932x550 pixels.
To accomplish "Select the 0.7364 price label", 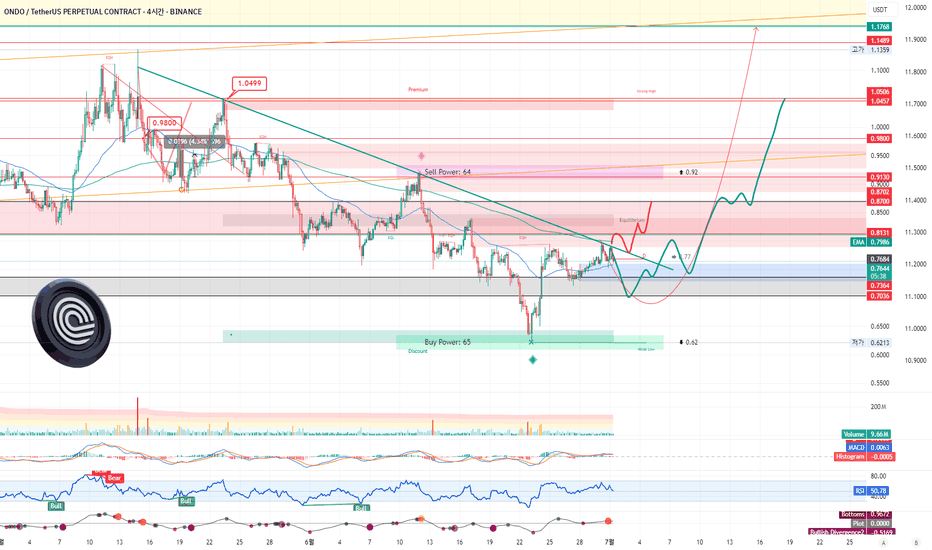I will pos(880,286).
